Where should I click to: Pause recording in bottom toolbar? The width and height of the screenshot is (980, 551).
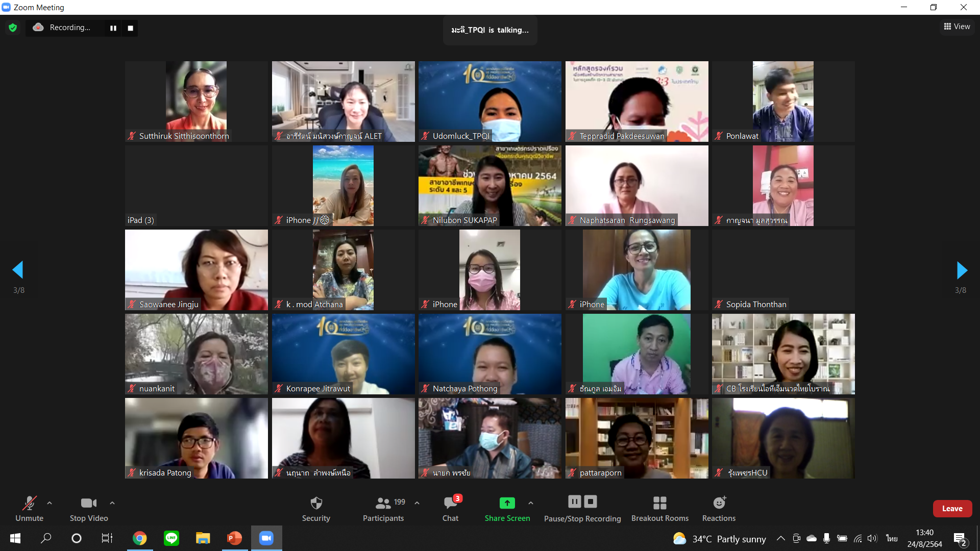click(575, 502)
